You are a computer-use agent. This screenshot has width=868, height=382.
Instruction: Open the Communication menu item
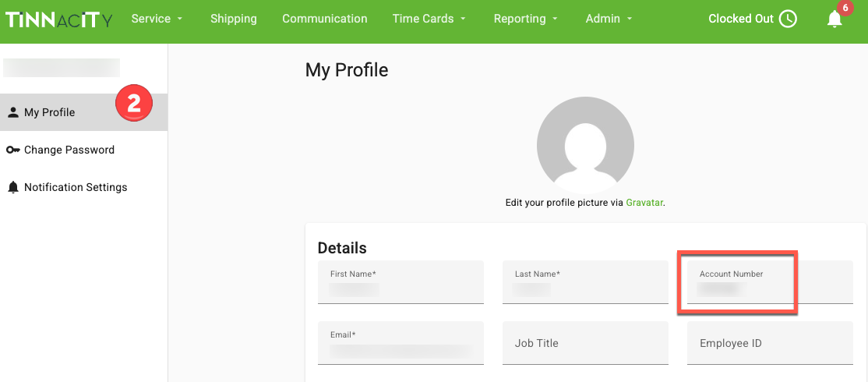tap(324, 19)
